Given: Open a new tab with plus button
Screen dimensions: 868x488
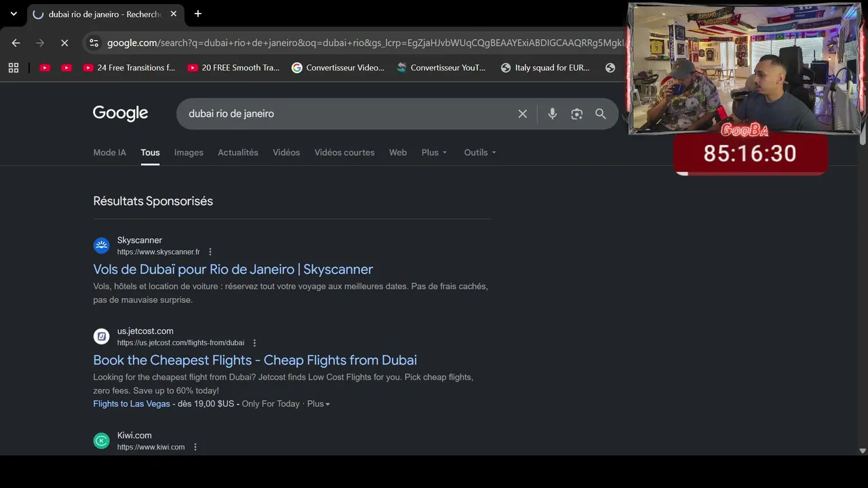Looking at the screenshot, I should 198,14.
